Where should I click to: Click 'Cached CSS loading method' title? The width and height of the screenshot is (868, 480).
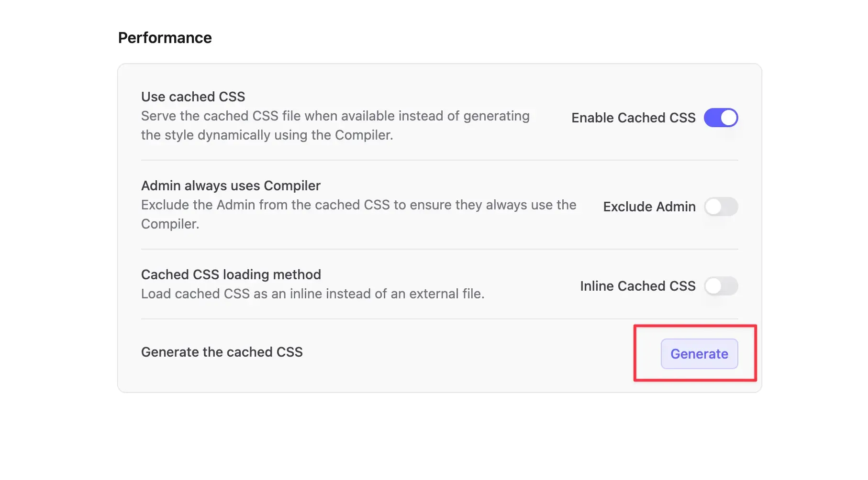[231, 274]
